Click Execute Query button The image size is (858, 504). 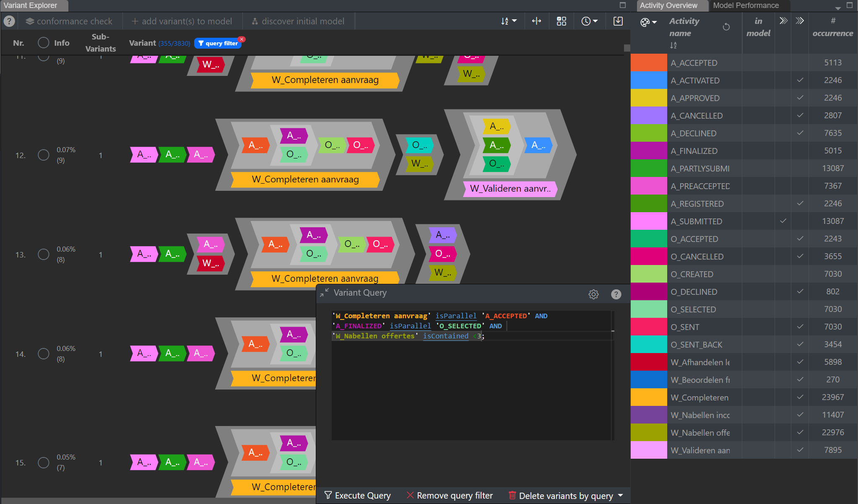pyautogui.click(x=358, y=496)
